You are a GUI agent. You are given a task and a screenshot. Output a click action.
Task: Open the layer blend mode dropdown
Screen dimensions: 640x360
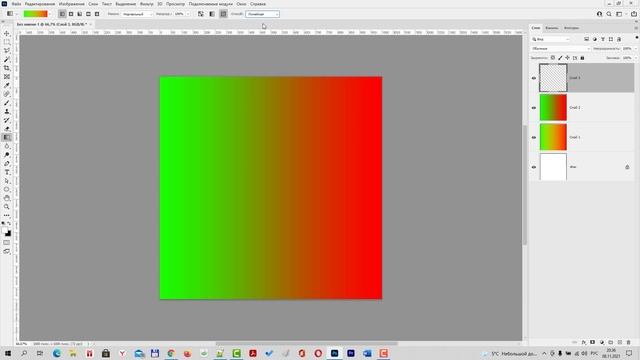click(561, 49)
